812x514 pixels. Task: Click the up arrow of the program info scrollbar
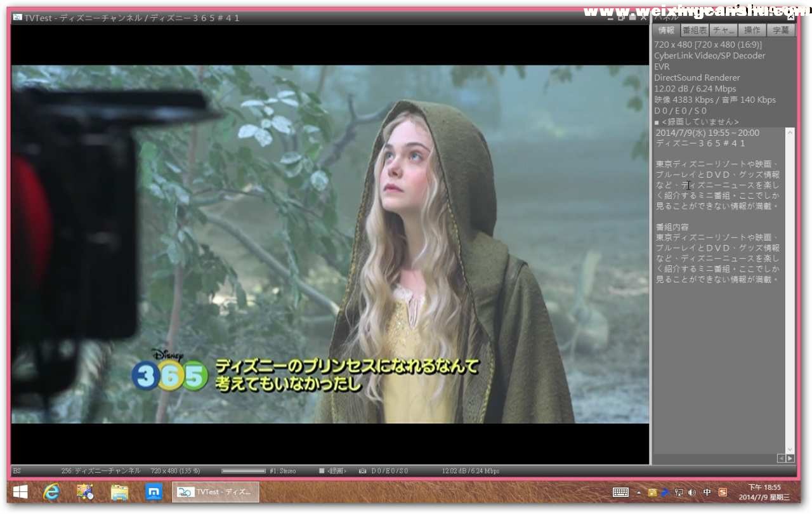pyautogui.click(x=790, y=132)
